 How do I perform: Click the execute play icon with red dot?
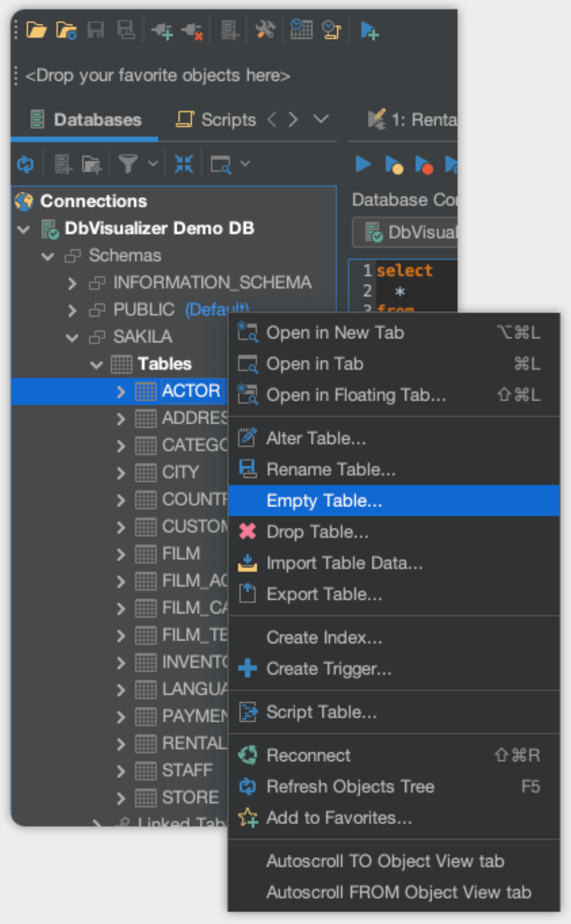pos(423,165)
